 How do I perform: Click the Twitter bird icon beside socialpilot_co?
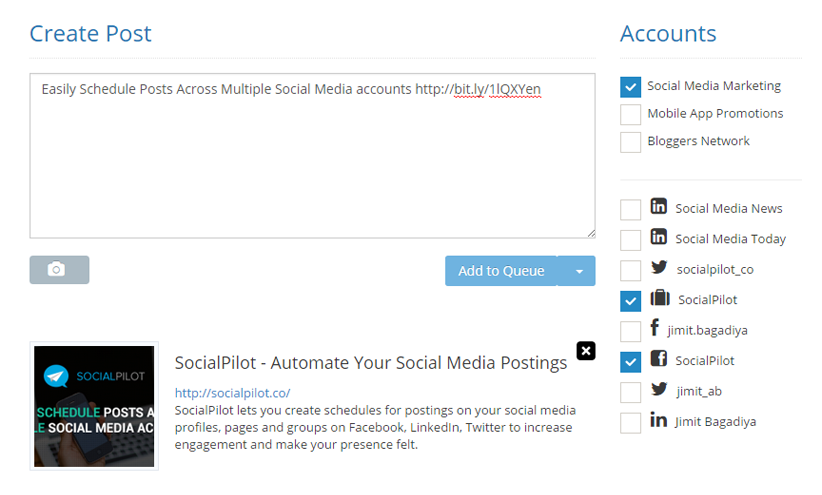point(659,267)
